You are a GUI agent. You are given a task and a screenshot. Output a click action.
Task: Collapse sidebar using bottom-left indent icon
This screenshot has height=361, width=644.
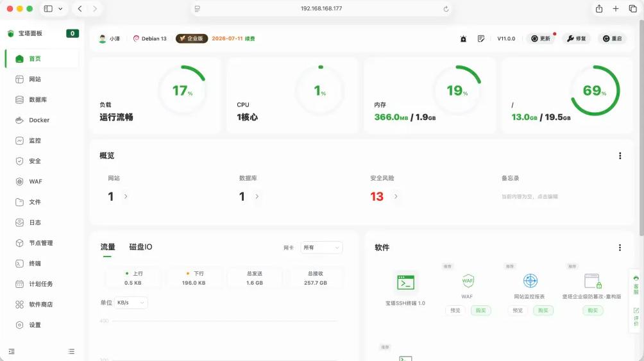tap(12, 351)
